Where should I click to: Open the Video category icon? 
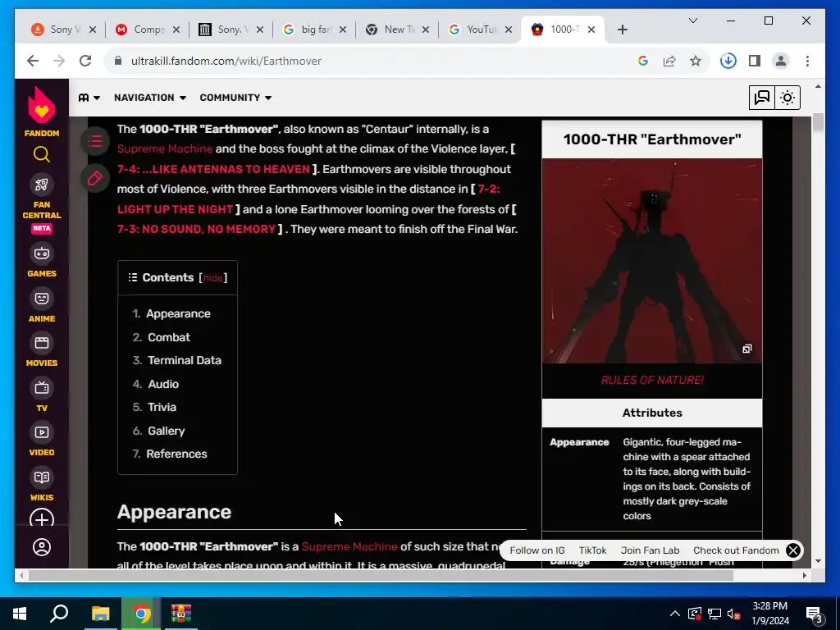(42, 432)
